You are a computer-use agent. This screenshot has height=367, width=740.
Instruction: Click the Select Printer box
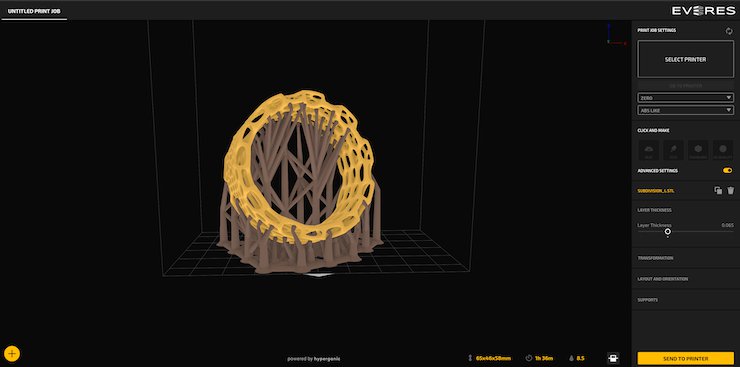[685, 59]
